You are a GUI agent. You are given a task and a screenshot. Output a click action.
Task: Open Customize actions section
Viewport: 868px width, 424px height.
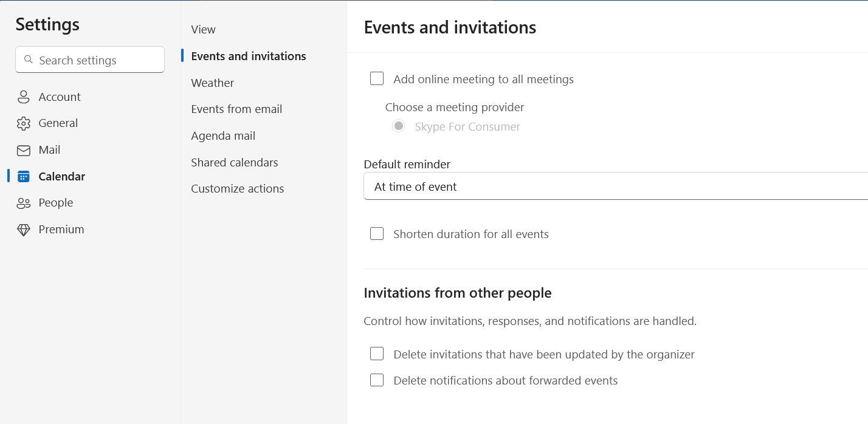[238, 189]
